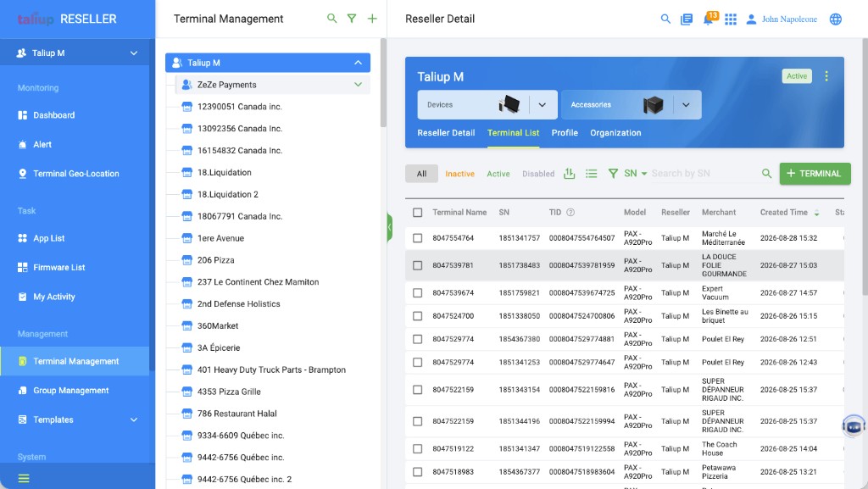Switch to the Reseller Detail tab
This screenshot has height=489, width=868.
tap(446, 133)
